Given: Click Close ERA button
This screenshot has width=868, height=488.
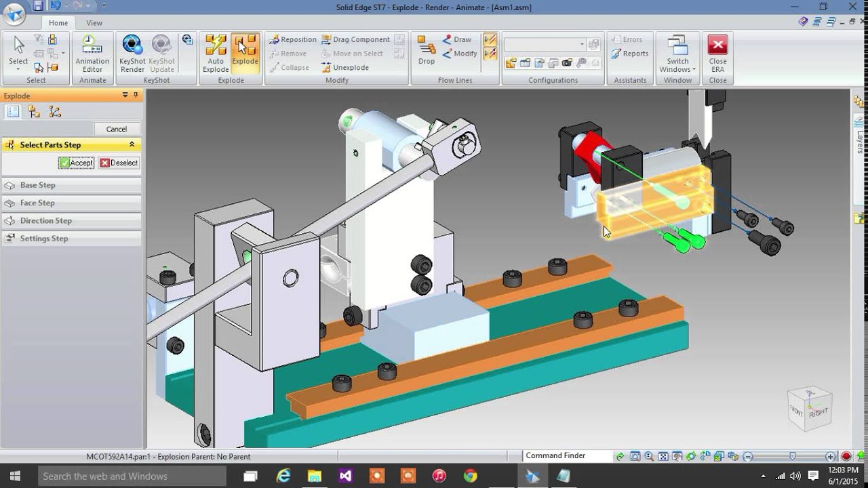Looking at the screenshot, I should [x=717, y=54].
